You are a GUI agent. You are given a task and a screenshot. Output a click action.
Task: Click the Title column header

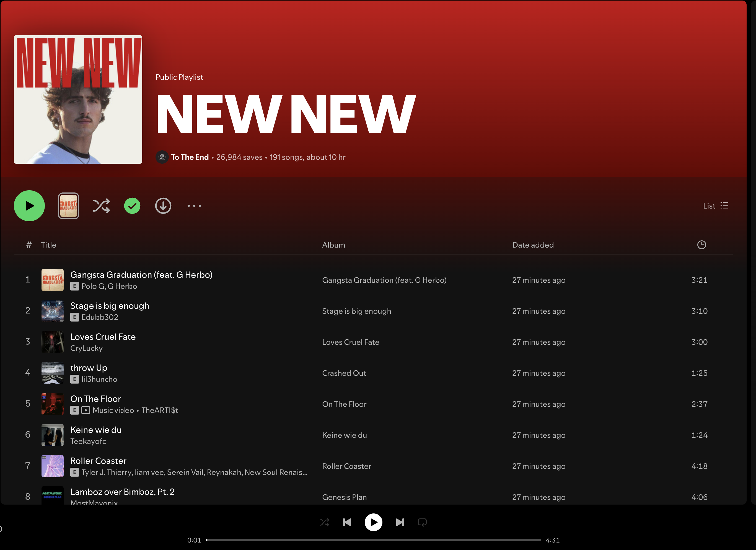point(48,245)
